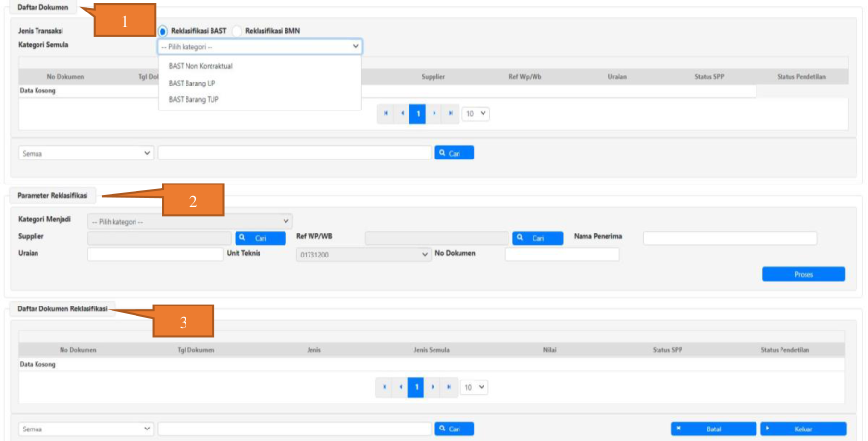The height and width of the screenshot is (441, 868).
Task: Choose BAST Barang TUP option
Action: click(194, 99)
